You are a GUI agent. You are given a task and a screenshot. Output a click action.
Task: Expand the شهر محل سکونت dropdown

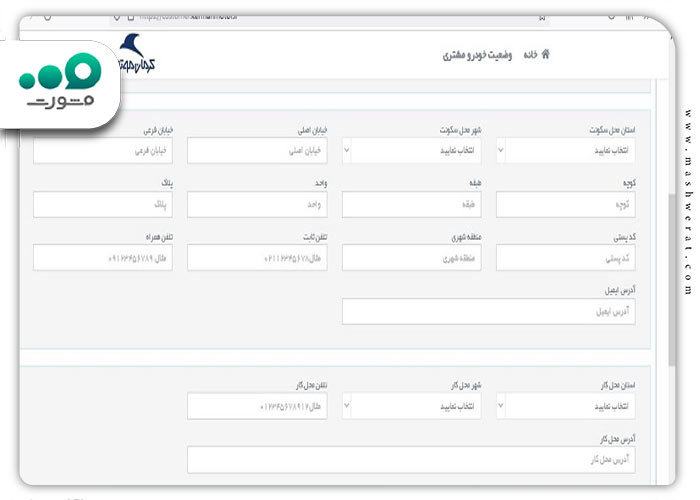[x=412, y=150]
